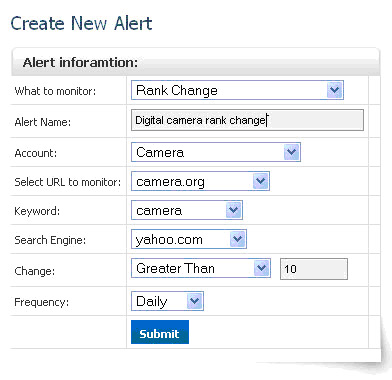This screenshot has width=392, height=380.
Task: Open the camera.org URL dropdown arrow
Action: point(261,181)
